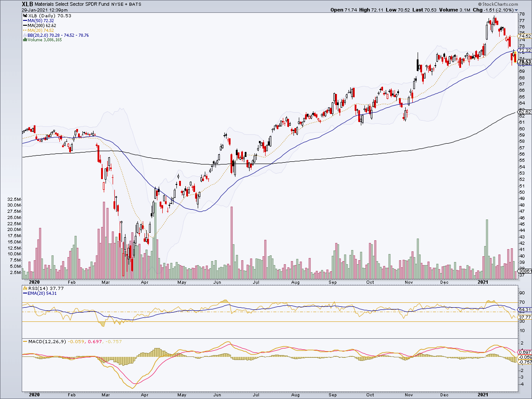The image size is (532, 399).
Task: Click the 'Volume 3,086,165' legend entry
Action: [x=44, y=40]
